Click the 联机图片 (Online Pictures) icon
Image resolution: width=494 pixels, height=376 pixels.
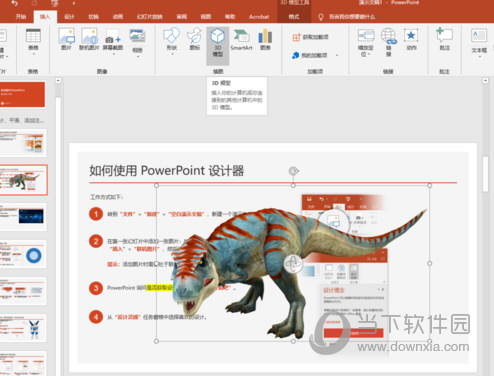pos(89,39)
